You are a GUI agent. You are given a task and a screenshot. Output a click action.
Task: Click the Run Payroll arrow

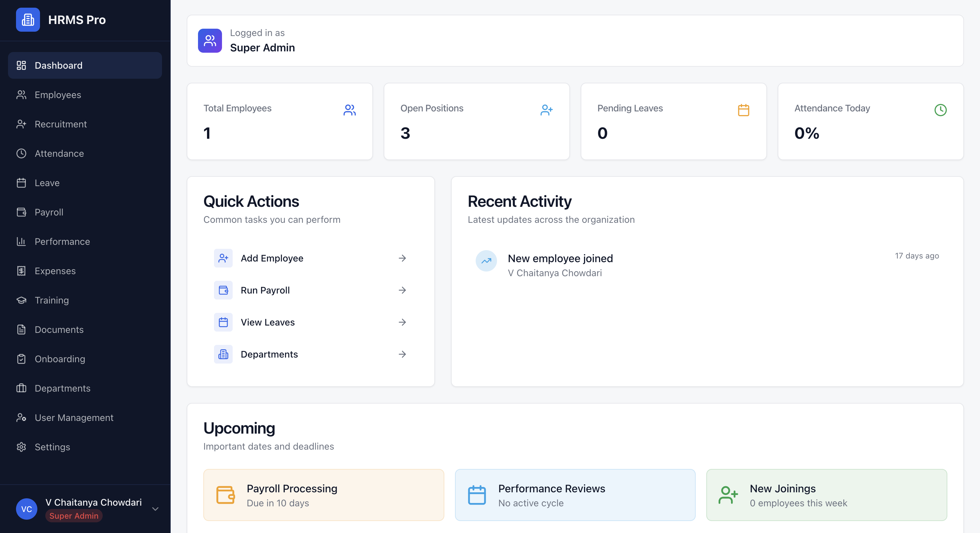[x=402, y=290]
